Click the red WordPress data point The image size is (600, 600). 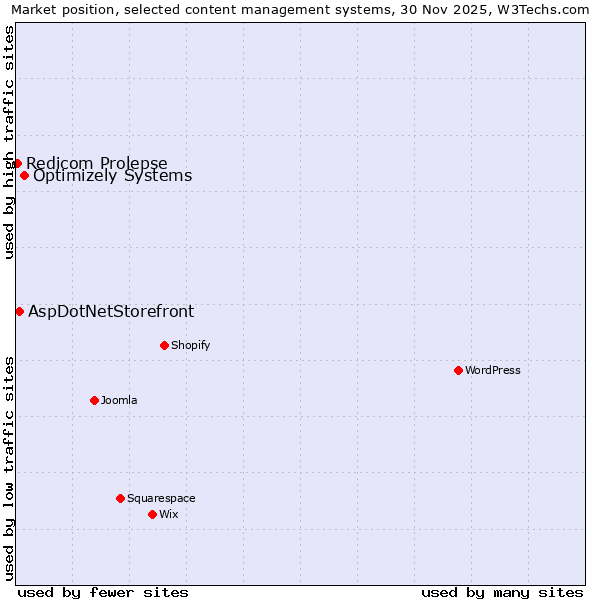coord(458,370)
